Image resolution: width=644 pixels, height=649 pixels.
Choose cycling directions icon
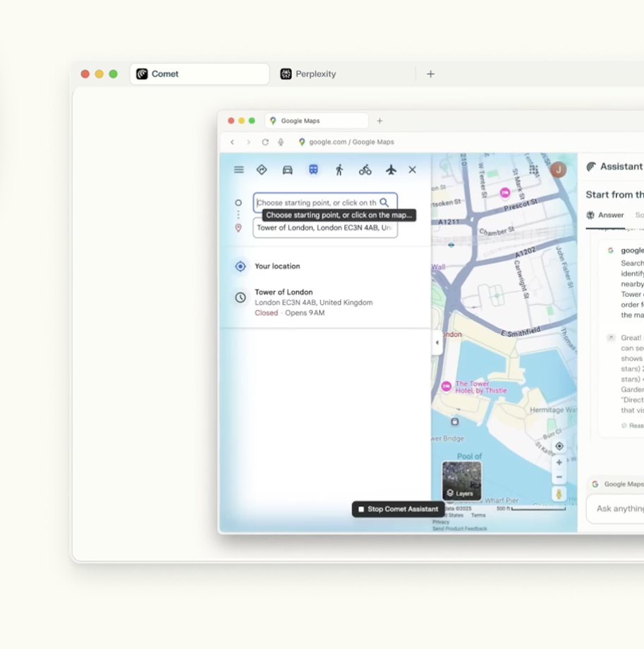tap(365, 170)
